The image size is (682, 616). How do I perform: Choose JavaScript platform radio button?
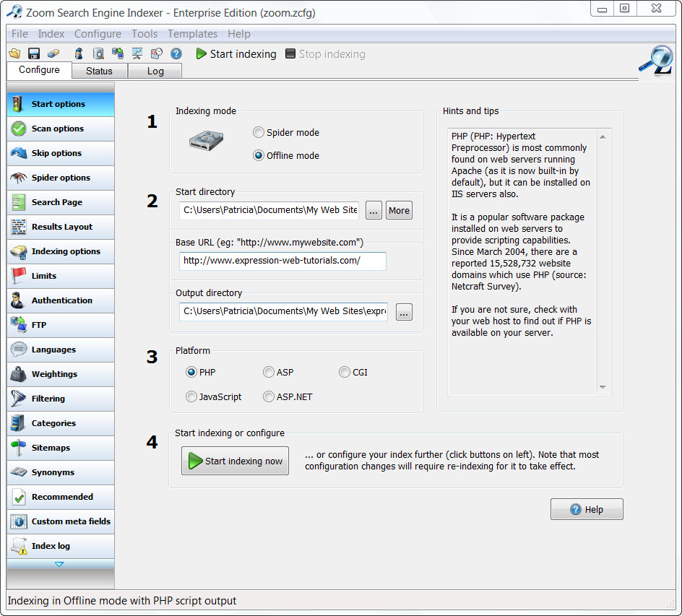[191, 397]
